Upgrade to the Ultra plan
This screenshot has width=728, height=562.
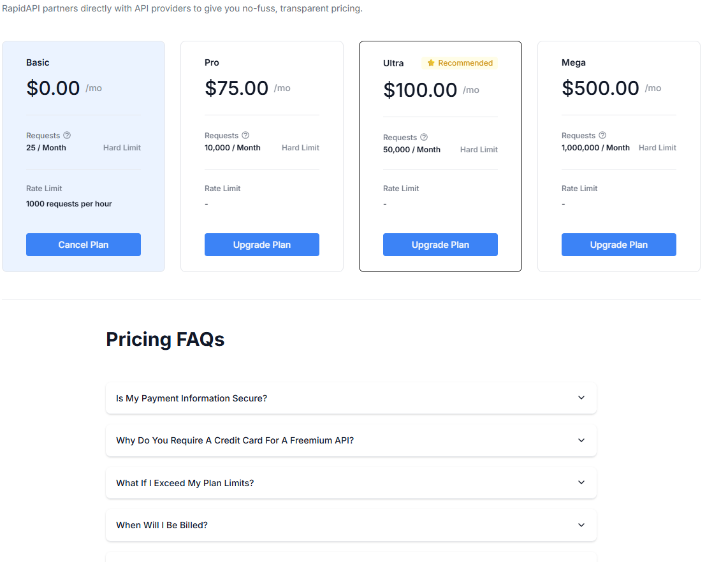(x=440, y=245)
